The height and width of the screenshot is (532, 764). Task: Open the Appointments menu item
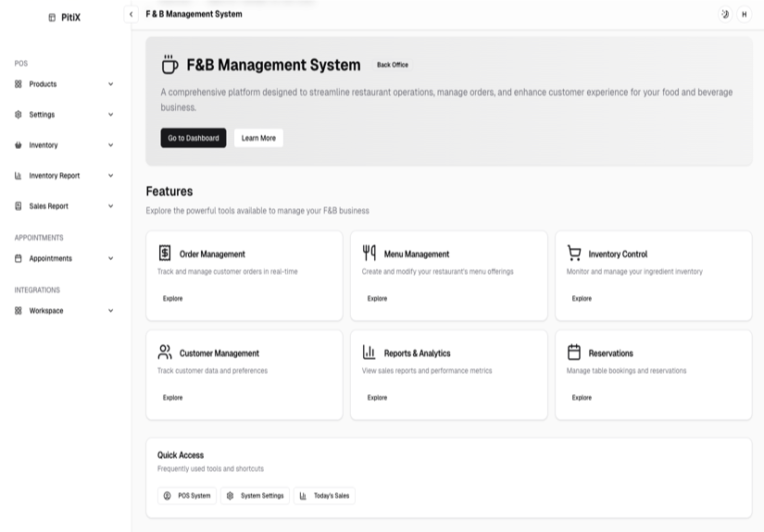pyautogui.click(x=64, y=258)
